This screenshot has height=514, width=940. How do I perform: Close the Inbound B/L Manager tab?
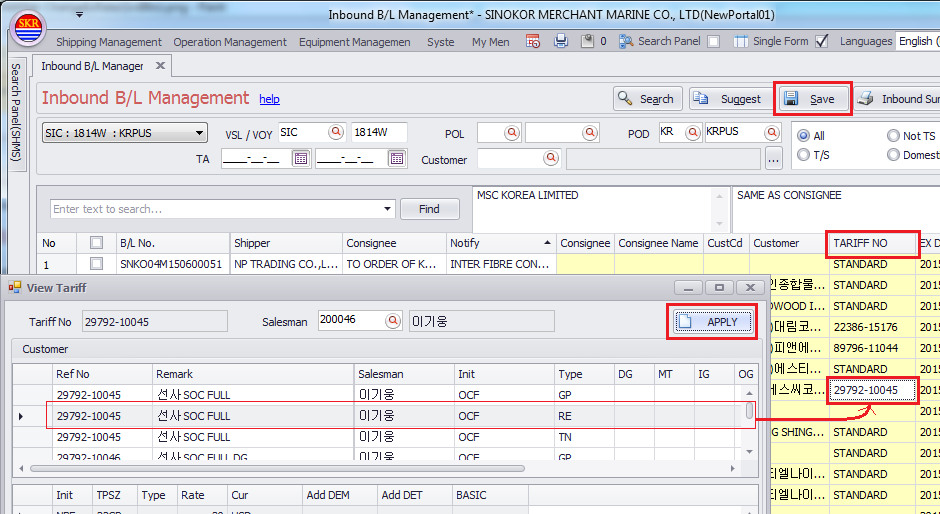pos(160,66)
